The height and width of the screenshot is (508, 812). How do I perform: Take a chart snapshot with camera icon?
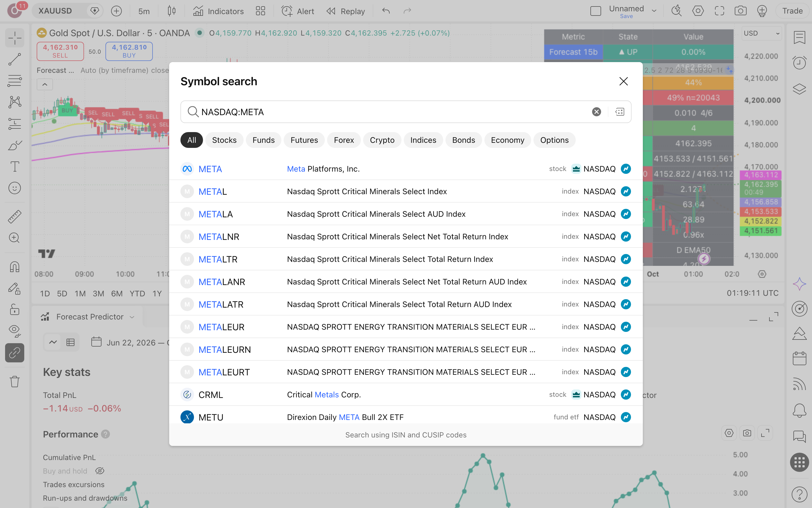(740, 11)
